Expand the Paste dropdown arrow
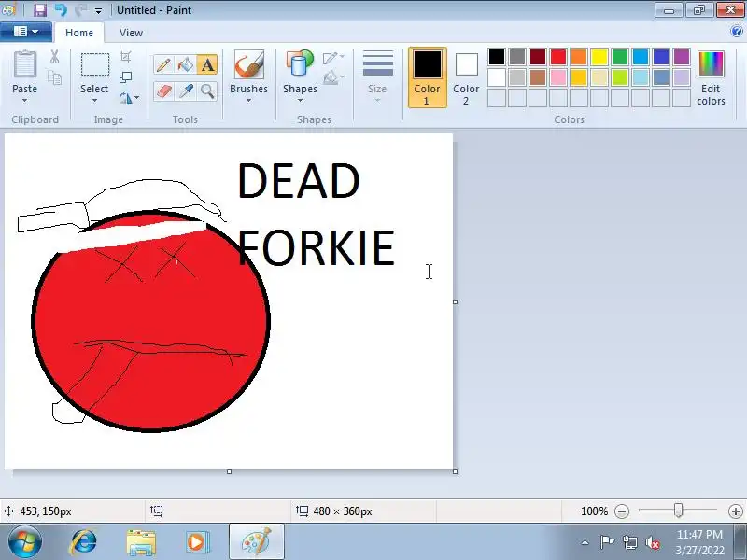 [x=25, y=101]
